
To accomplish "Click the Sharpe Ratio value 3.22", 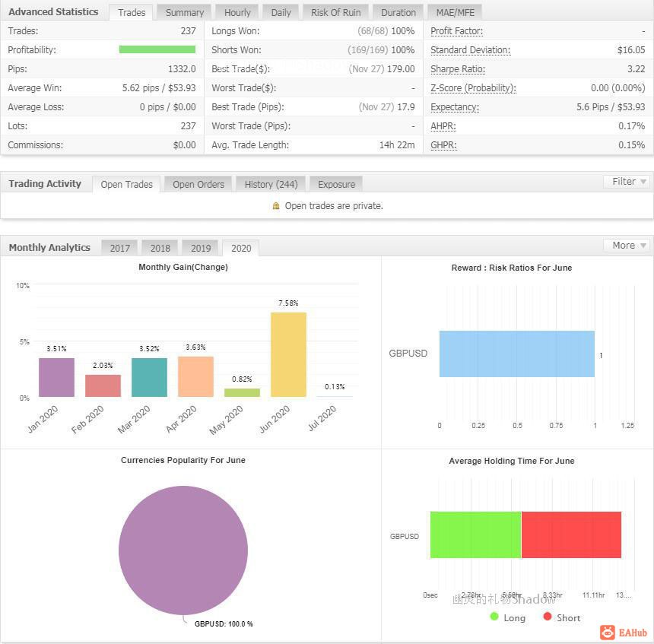I will 636,69.
